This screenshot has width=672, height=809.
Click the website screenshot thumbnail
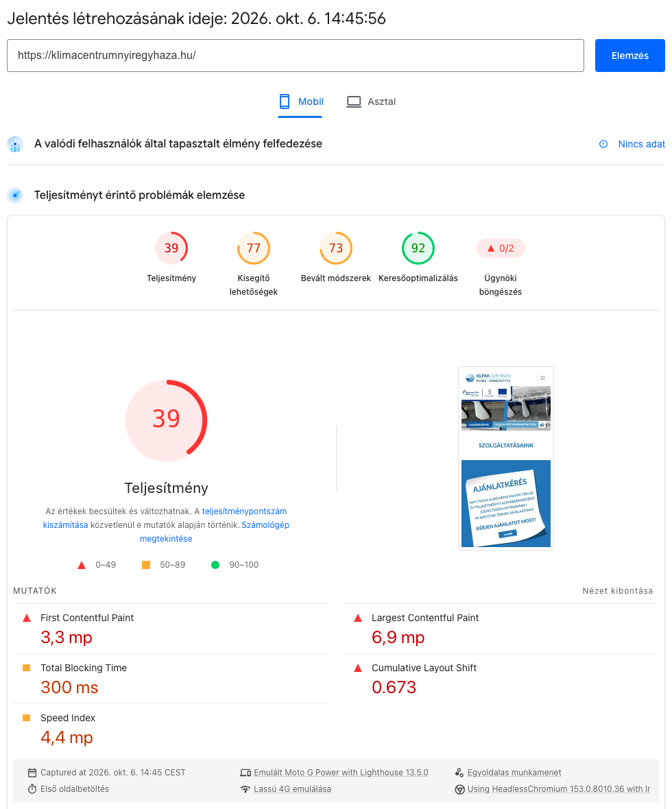[506, 458]
